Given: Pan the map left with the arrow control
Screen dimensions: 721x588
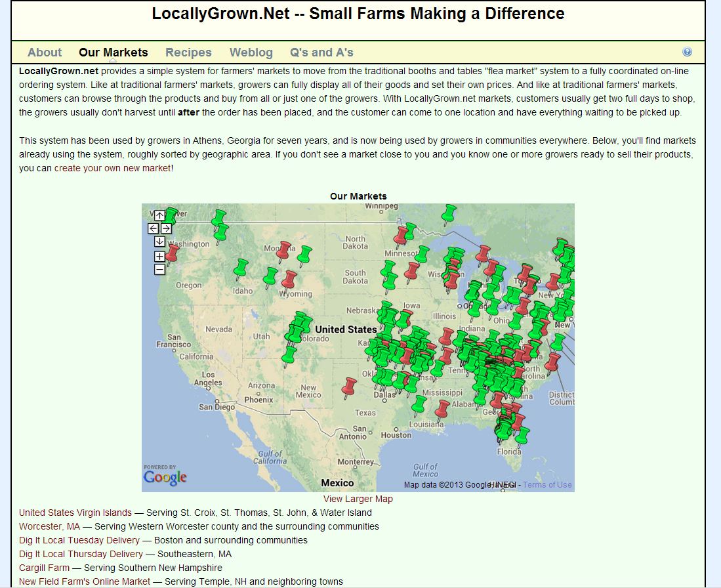Looking at the screenshot, I should [x=153, y=228].
